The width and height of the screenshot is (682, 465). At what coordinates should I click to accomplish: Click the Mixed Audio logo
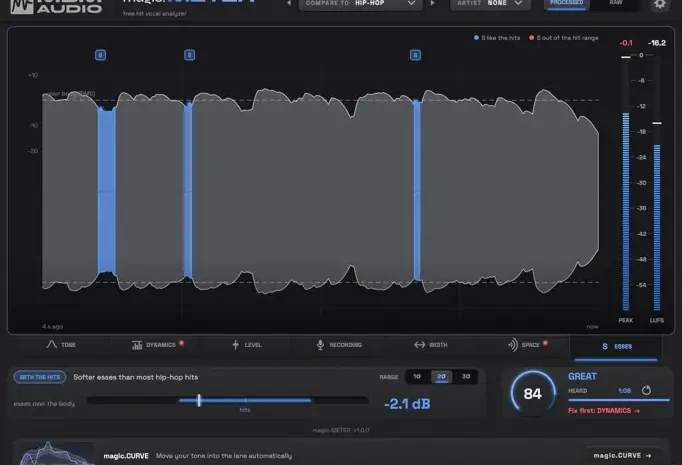57,6
